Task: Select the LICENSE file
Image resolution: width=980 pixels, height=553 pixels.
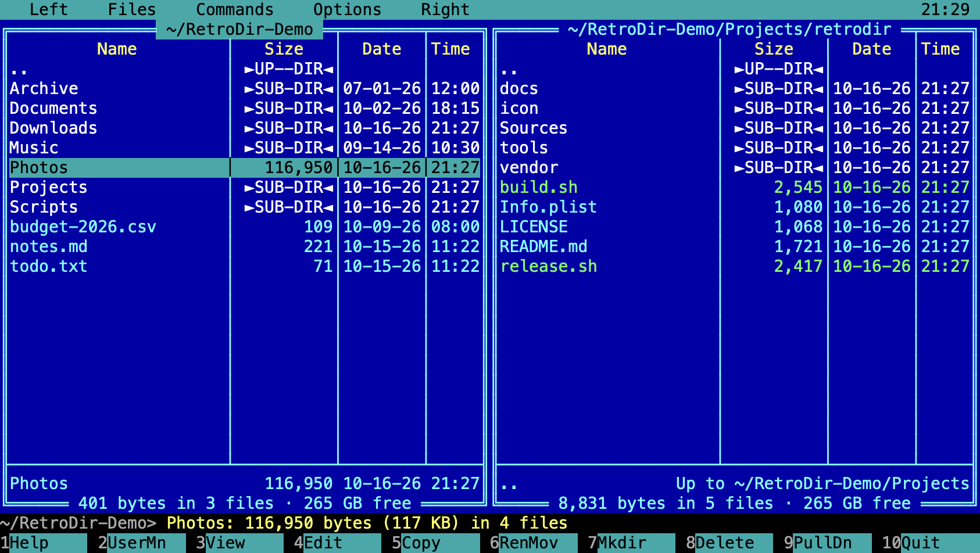Action: tap(735, 227)
